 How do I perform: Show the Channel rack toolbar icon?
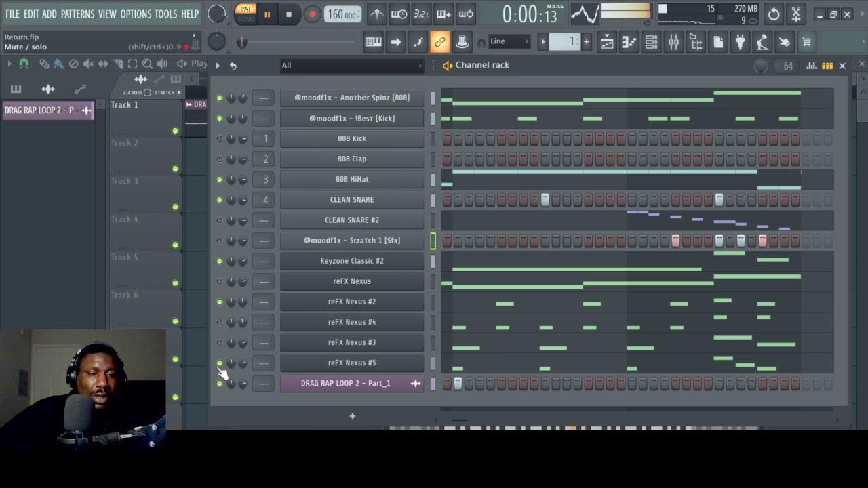tap(651, 42)
